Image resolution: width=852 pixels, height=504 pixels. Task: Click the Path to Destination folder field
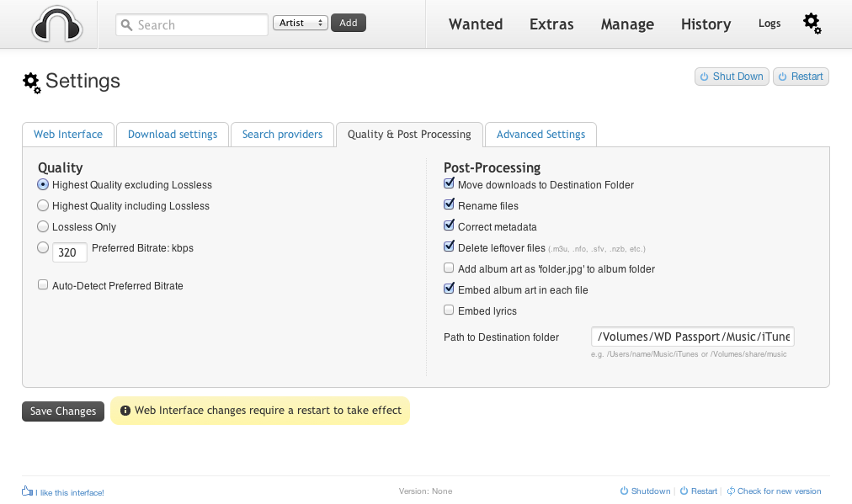click(x=693, y=337)
